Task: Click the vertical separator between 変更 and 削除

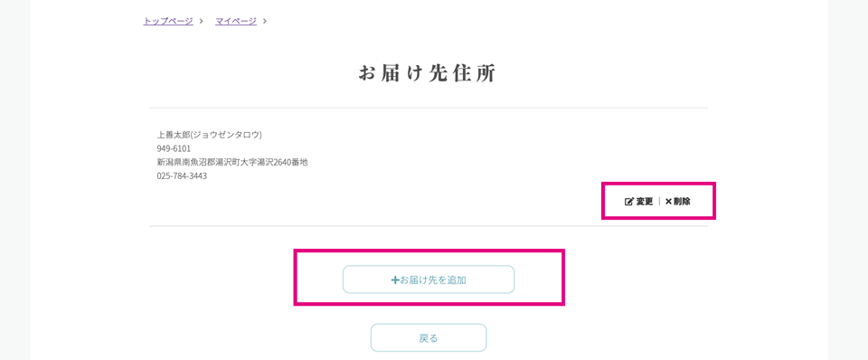Action: [659, 202]
